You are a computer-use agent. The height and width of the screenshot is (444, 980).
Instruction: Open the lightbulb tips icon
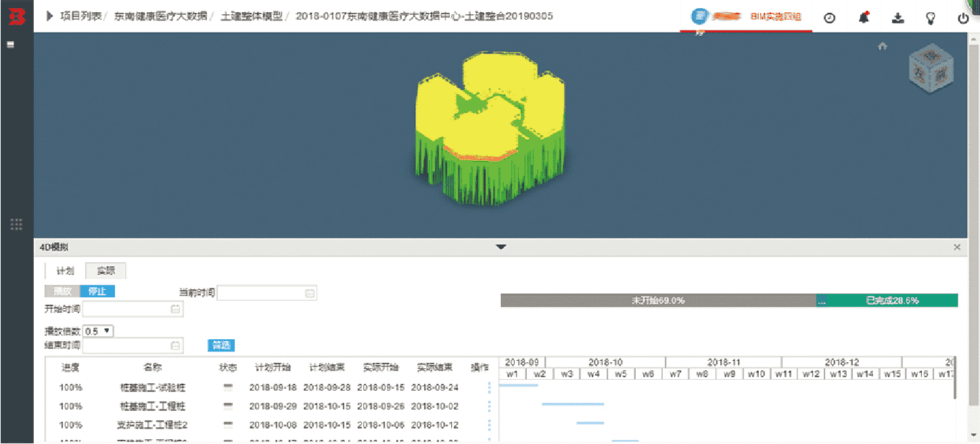tap(931, 18)
